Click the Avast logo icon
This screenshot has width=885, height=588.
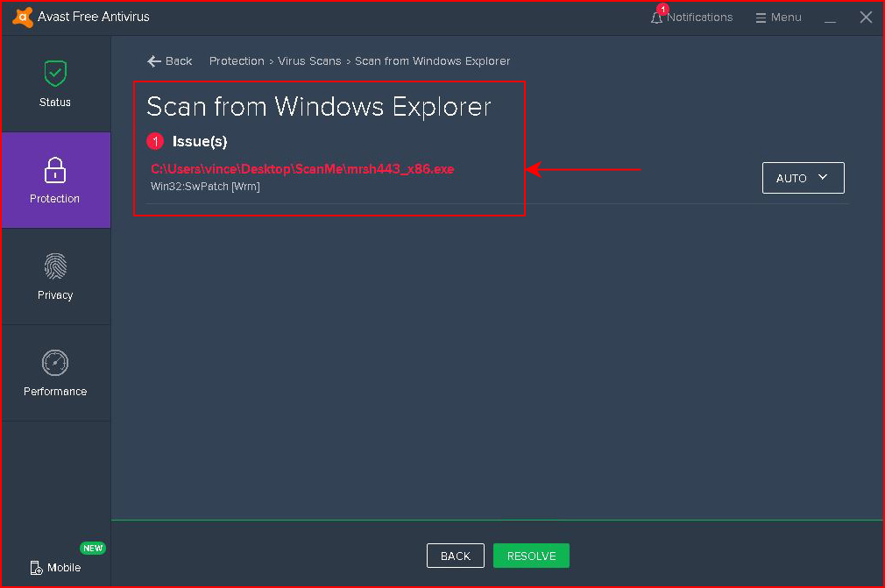[x=23, y=17]
